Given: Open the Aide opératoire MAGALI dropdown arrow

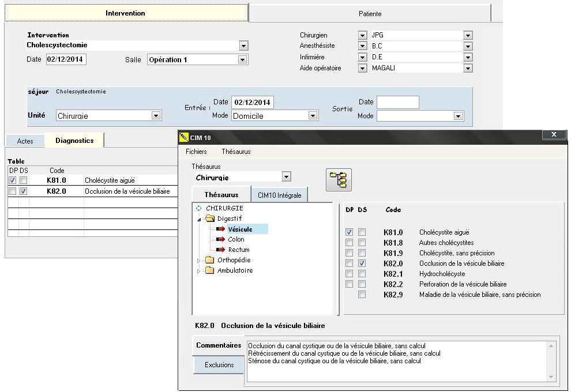Looking at the screenshot, I should pyautogui.click(x=468, y=68).
